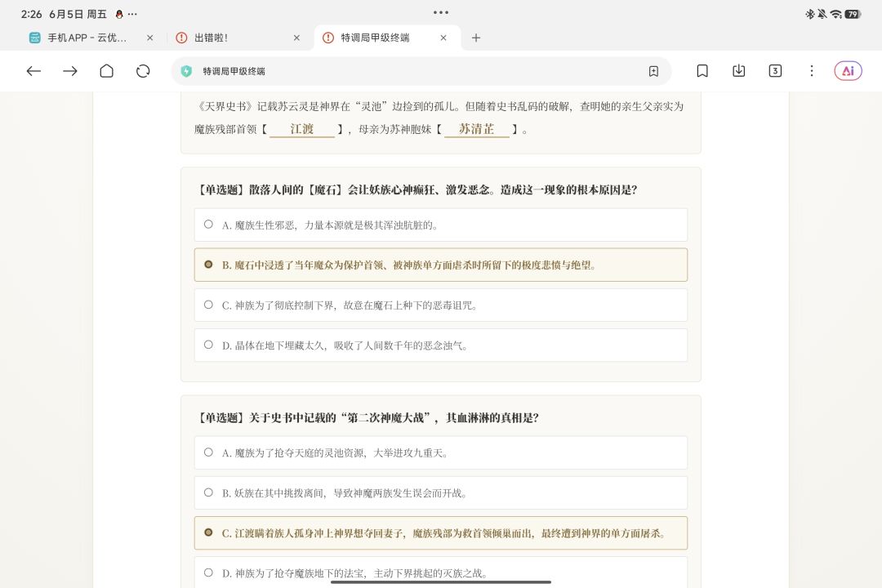Reload the page with the refresh icon
Screen dimensions: 882x588
[143, 71]
